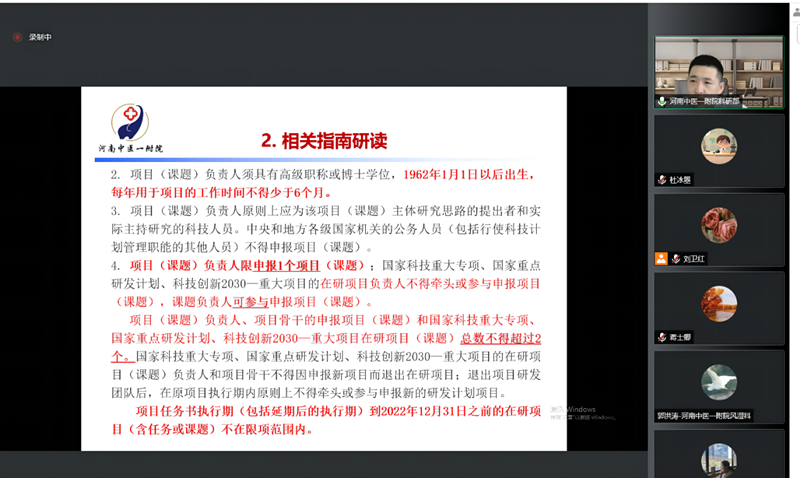Screen dimensions: 800x478
Task: Click the muted mic icon under autumn tree avatar
Action: pyautogui.click(x=662, y=337)
